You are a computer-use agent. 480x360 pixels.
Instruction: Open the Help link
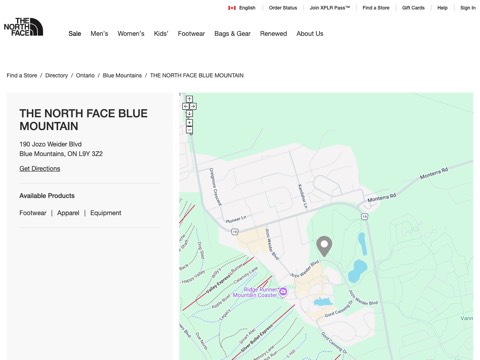click(x=442, y=8)
